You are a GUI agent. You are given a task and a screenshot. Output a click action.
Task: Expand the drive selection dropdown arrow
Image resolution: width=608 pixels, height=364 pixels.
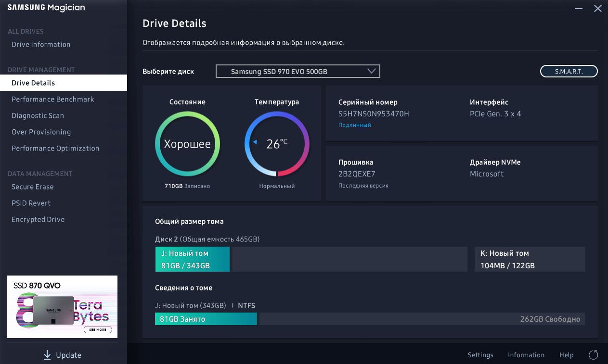pyautogui.click(x=371, y=71)
